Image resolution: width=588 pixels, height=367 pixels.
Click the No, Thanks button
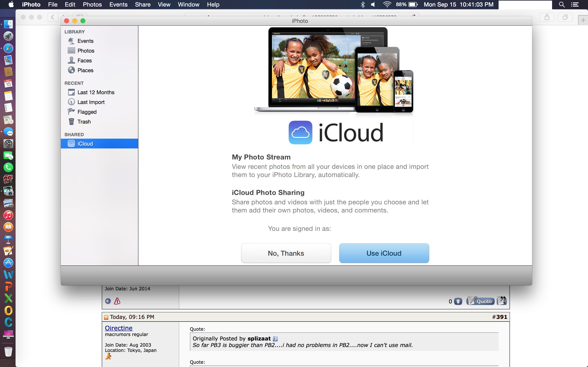pyautogui.click(x=286, y=253)
